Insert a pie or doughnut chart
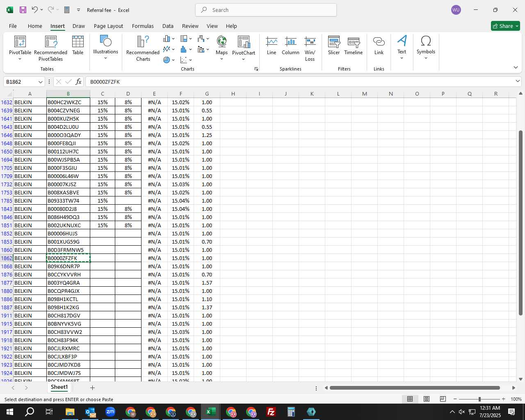This screenshot has height=420, width=525. [167, 60]
